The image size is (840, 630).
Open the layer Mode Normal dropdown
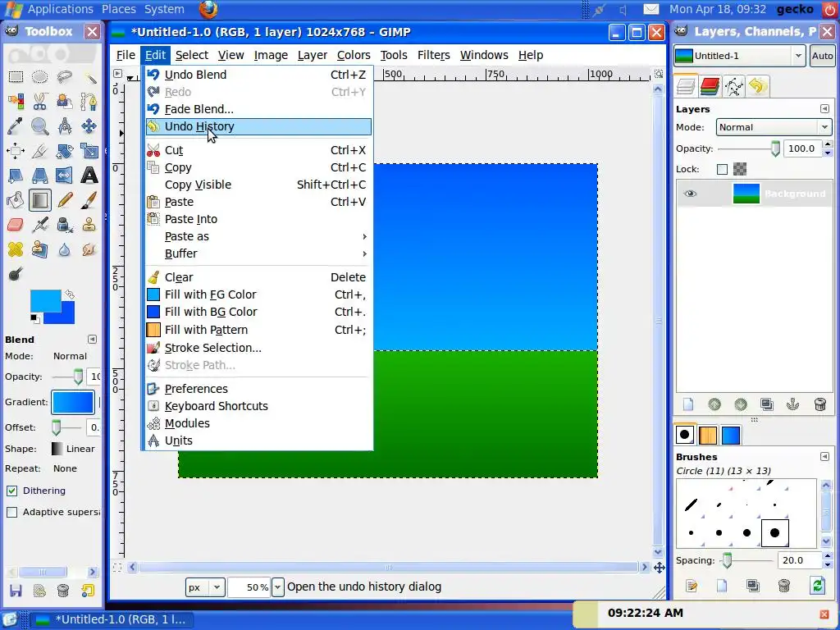click(773, 127)
